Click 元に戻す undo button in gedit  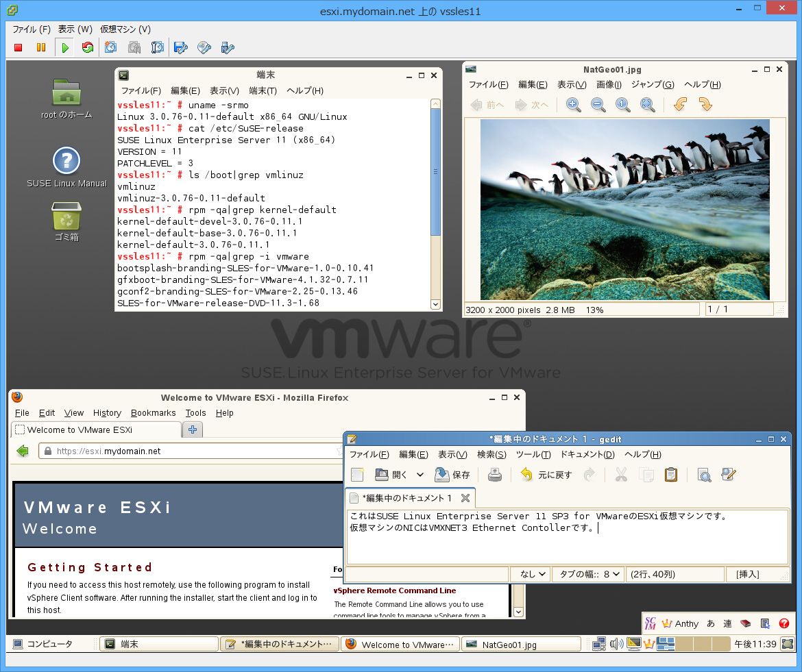(x=546, y=475)
